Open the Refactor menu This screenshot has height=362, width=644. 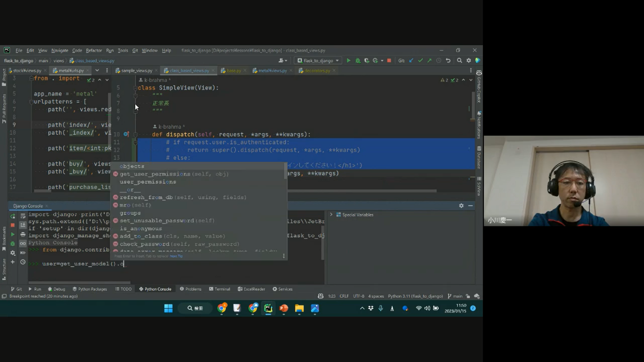(94, 50)
